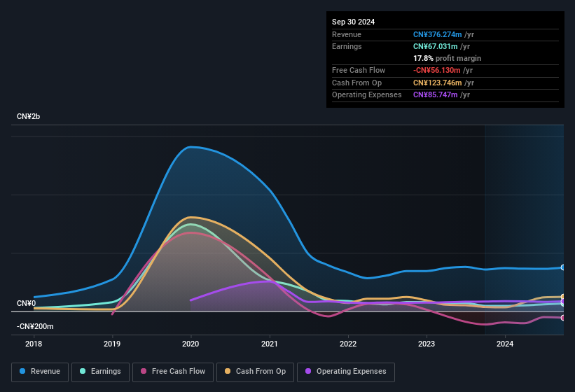Screen dimensions: 575x392
Task: Click the Cash From Op label in tooltip
Action: (356, 83)
